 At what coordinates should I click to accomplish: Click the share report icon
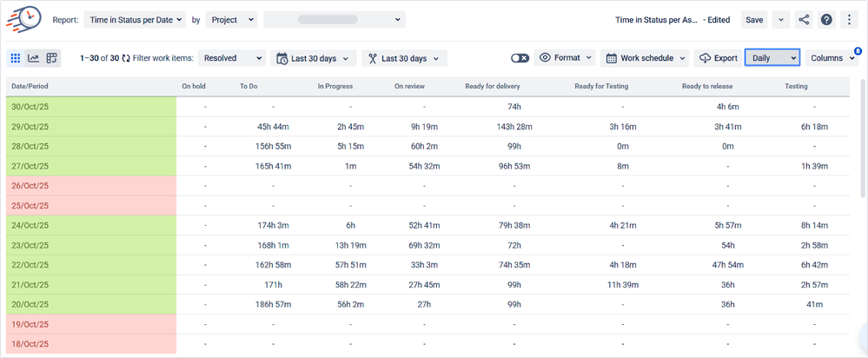click(x=802, y=19)
